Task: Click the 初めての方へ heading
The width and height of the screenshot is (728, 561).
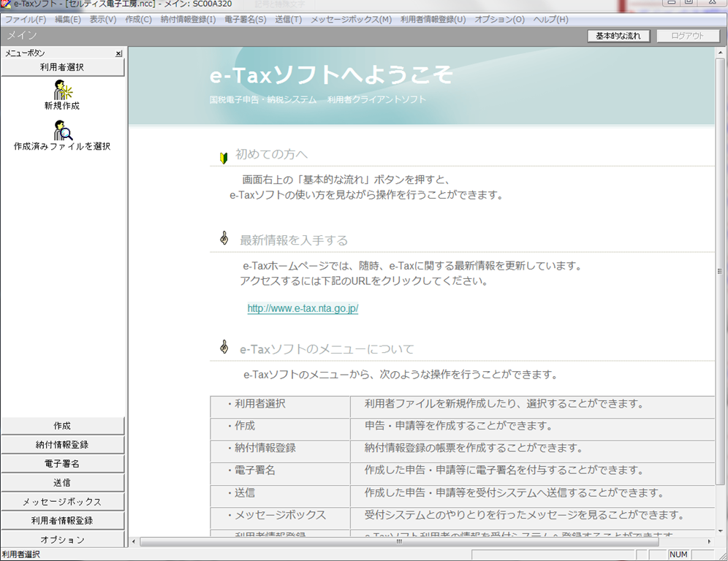Action: click(x=271, y=155)
